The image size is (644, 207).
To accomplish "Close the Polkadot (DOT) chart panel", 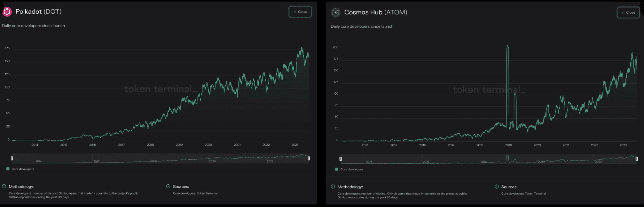I will point(300,12).
